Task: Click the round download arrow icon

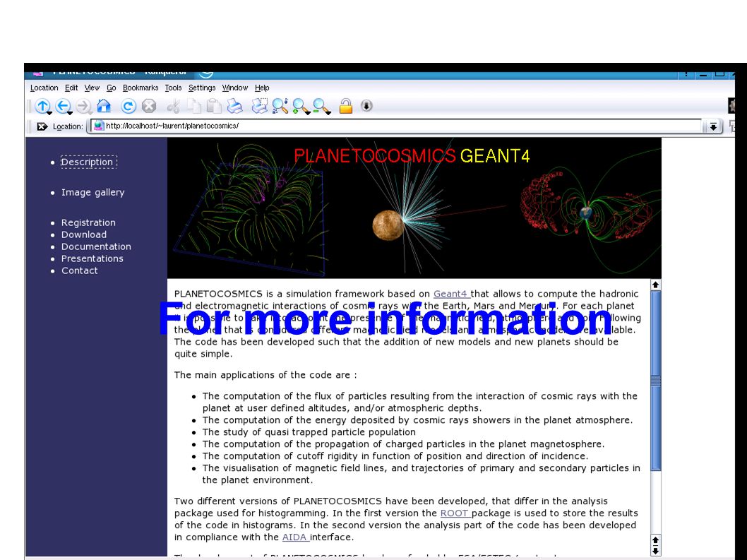Action: (x=366, y=106)
